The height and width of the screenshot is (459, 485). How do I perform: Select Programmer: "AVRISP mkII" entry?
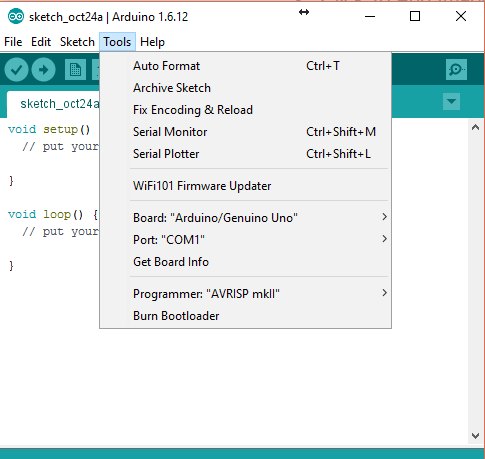[245, 294]
